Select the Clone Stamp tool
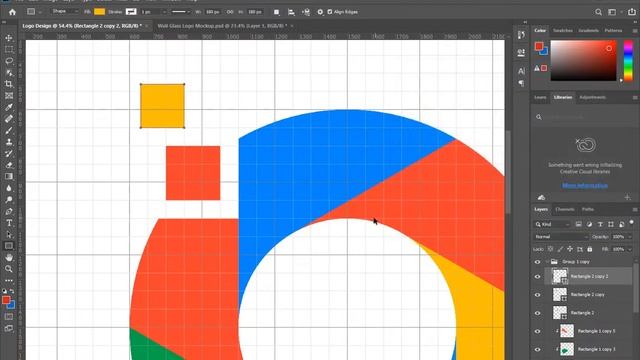The width and height of the screenshot is (640, 360). tap(9, 142)
